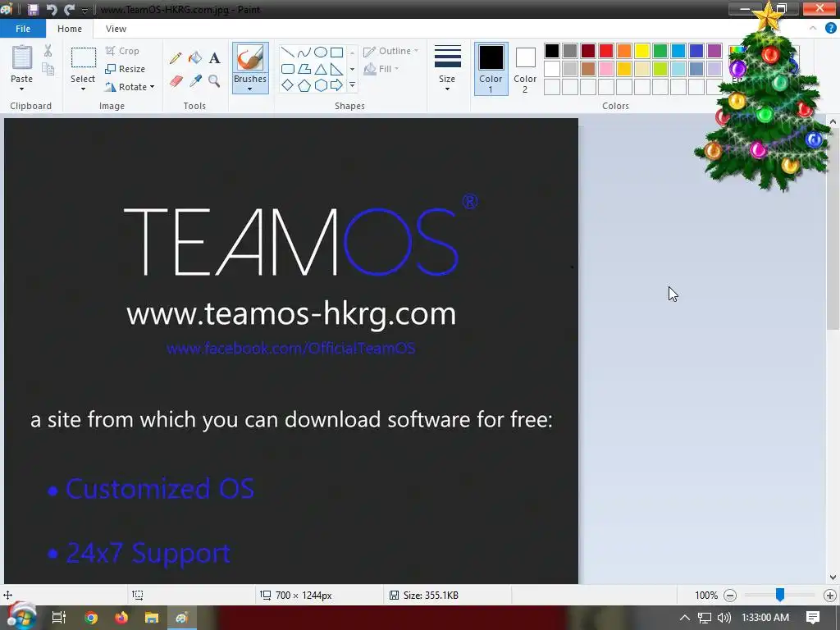Select the Magnifier tool
Viewport: 840px width, 630px height.
coord(214,81)
